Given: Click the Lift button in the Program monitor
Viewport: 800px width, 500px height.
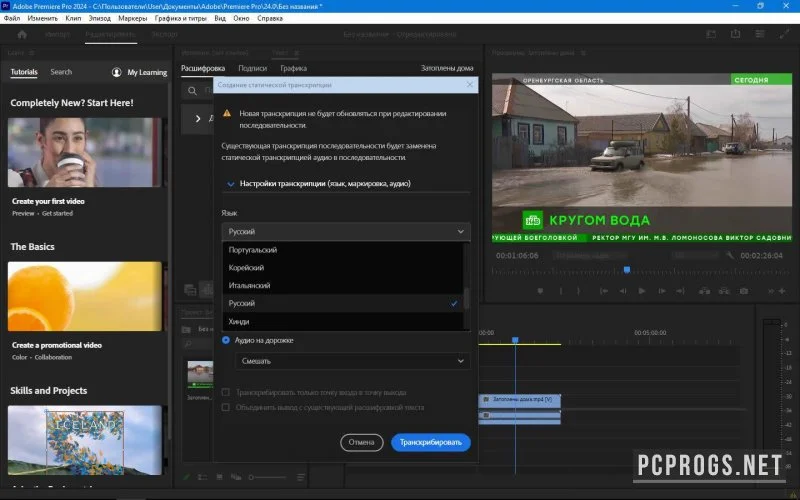Looking at the screenshot, I should (x=705, y=291).
